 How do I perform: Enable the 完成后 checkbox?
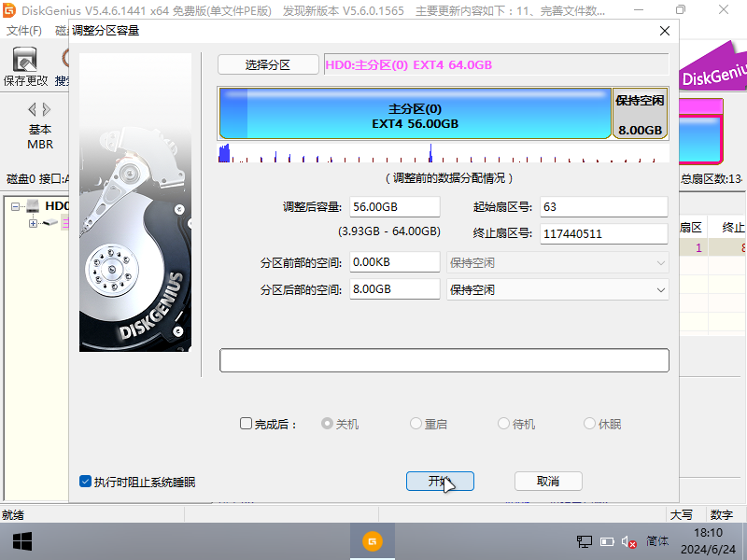pos(246,424)
